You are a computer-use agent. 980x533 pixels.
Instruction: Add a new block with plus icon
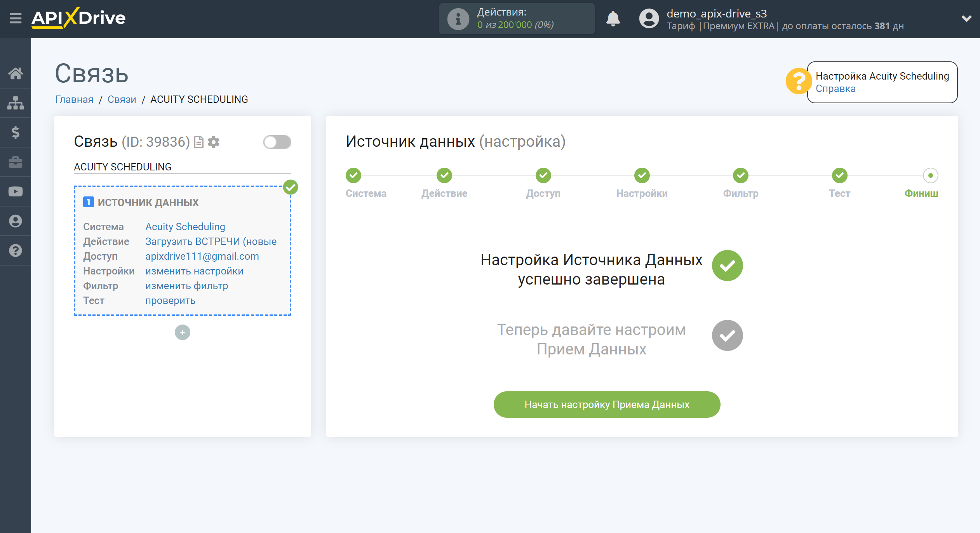click(x=183, y=332)
